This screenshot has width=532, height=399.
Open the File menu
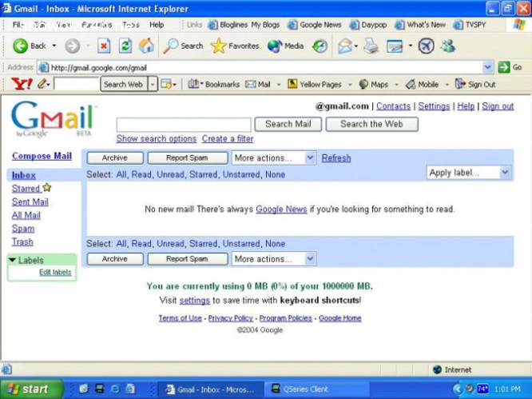(x=18, y=25)
